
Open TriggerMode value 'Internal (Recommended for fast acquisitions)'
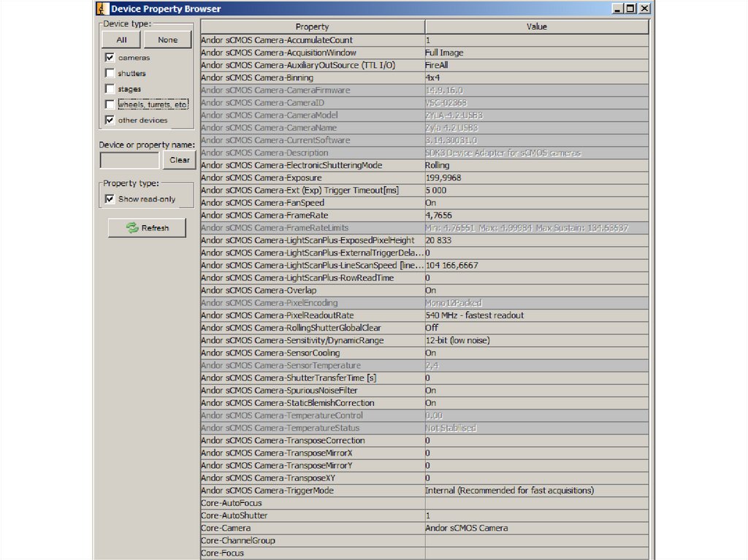(537, 491)
